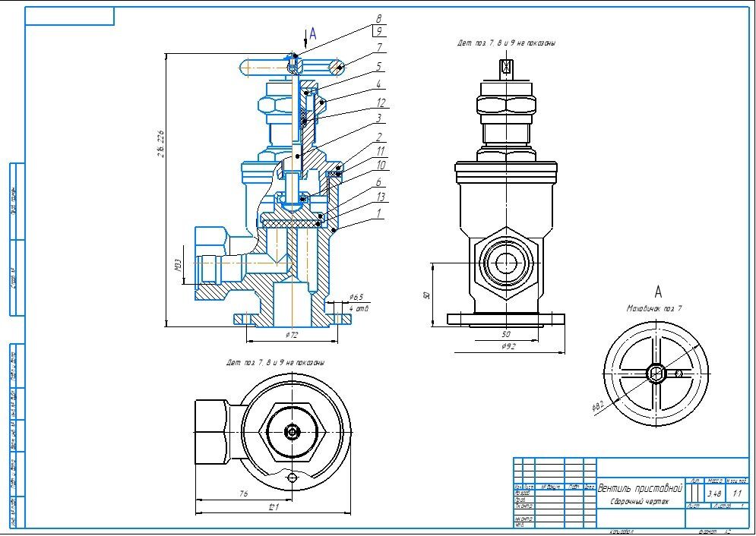Click the handwheel hub in view А
Viewport: 756px width, 536px height.
click(656, 373)
